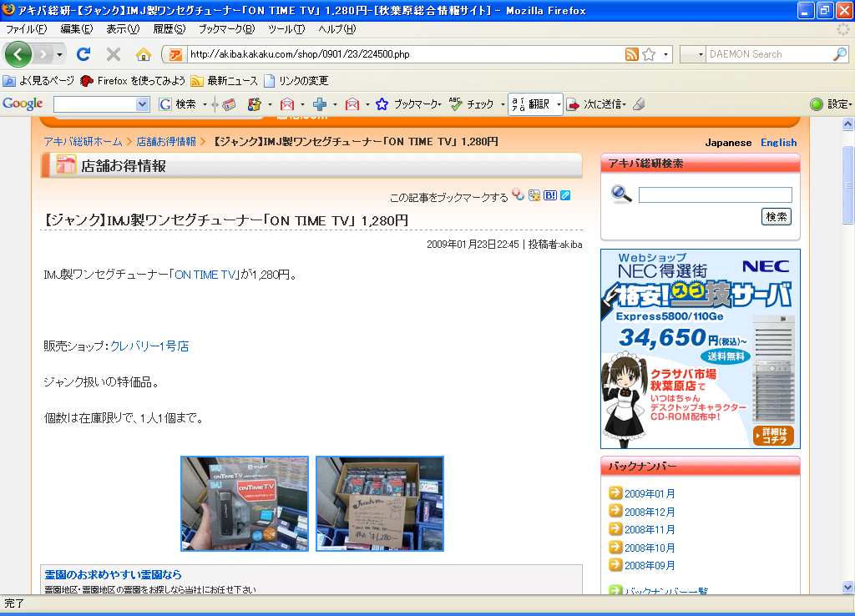Enlarge the ON TIME TV package photo
Image resolution: width=855 pixels, height=616 pixels.
245,503
